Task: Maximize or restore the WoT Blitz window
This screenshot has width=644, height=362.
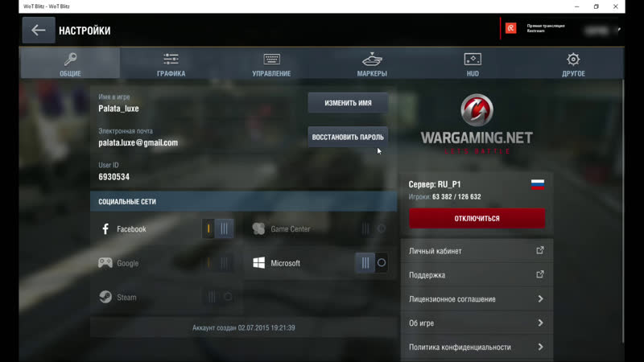Action: click(596, 6)
